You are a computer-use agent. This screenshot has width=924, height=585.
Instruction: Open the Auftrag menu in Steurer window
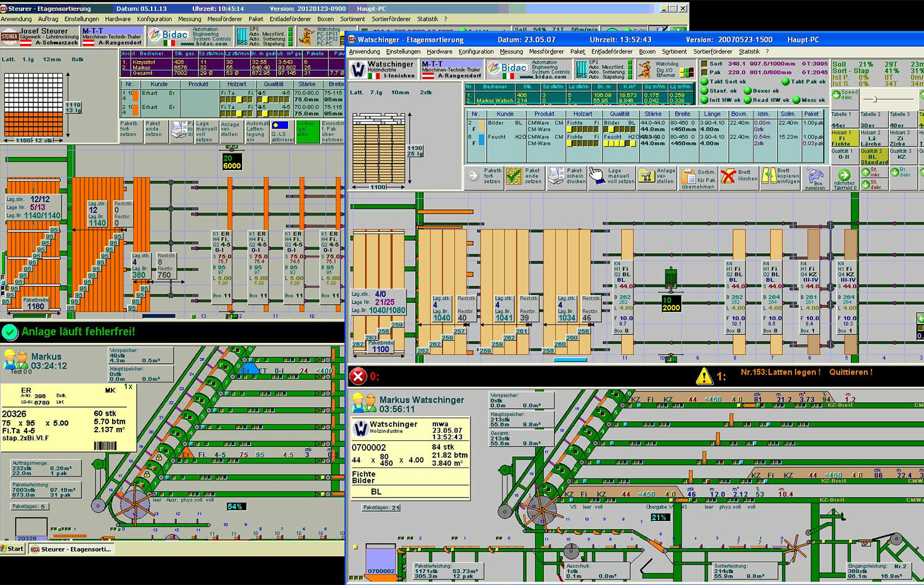pyautogui.click(x=48, y=19)
